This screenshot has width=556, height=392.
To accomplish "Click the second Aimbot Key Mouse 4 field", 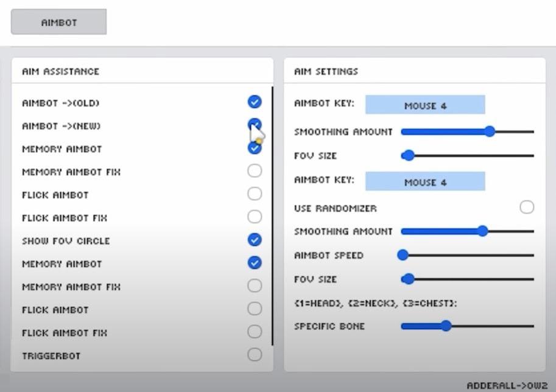I will (x=425, y=181).
